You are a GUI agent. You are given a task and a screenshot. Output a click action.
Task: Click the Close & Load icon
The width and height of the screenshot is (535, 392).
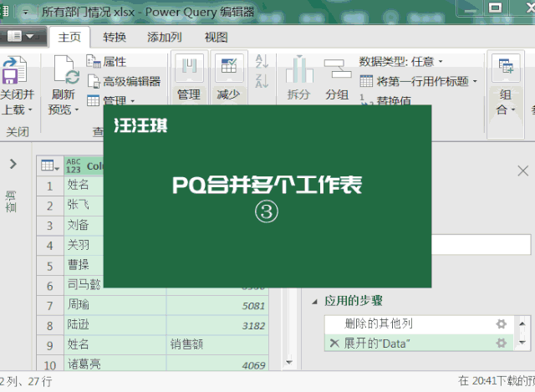(14, 70)
